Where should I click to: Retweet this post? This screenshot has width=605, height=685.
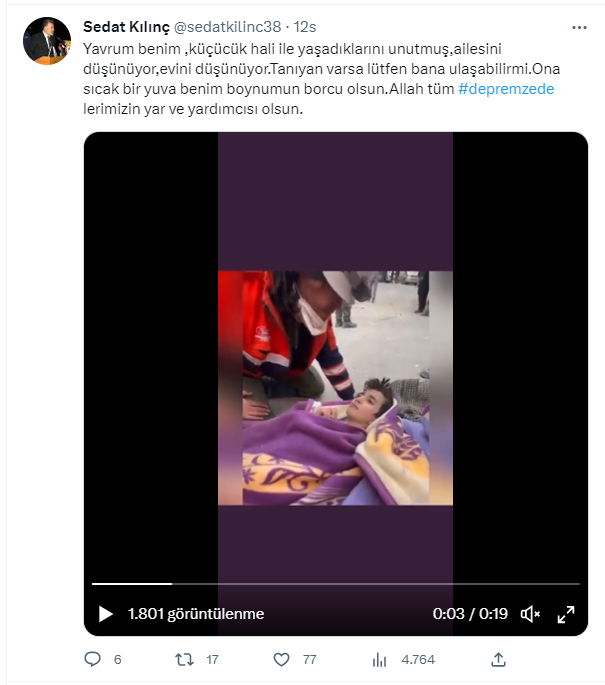pyautogui.click(x=184, y=659)
